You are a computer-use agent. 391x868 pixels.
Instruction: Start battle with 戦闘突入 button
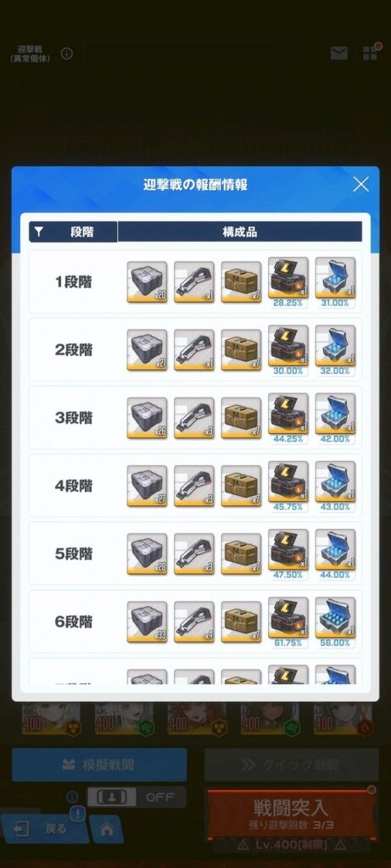[x=291, y=814]
